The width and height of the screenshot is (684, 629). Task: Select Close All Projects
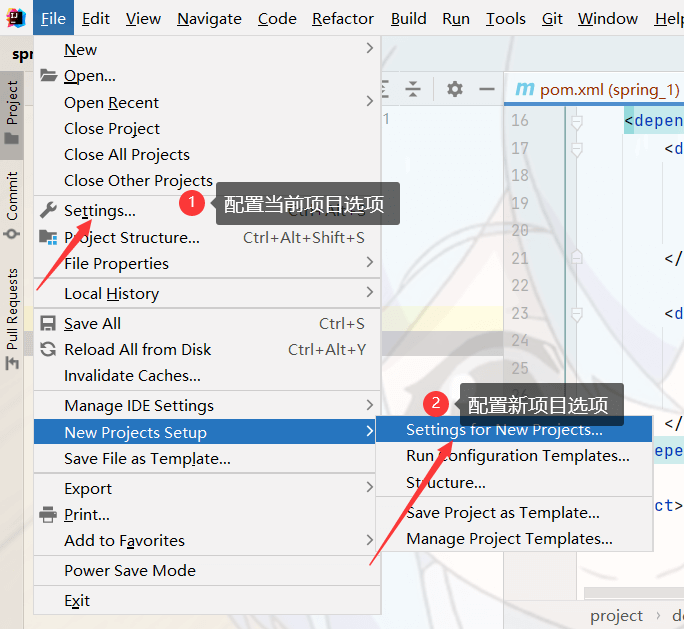[x=207, y=154]
